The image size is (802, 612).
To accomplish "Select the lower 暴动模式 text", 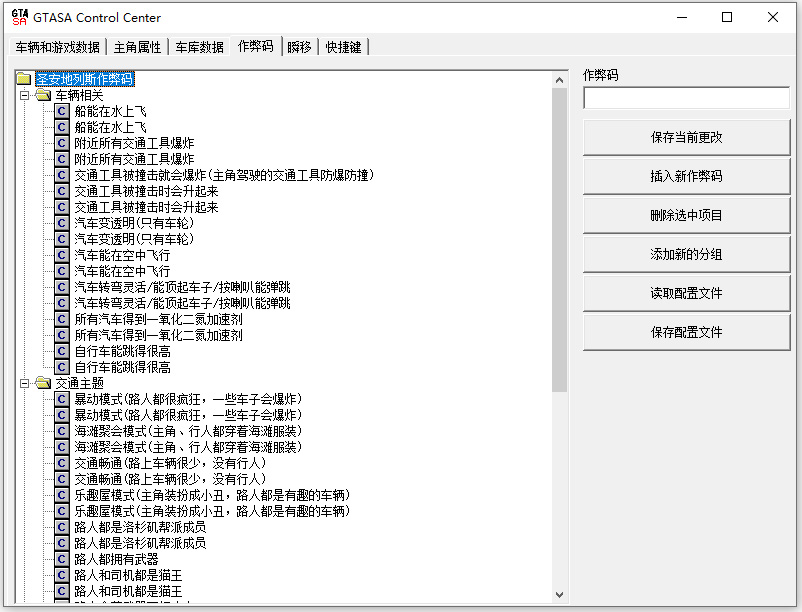I will 188,415.
